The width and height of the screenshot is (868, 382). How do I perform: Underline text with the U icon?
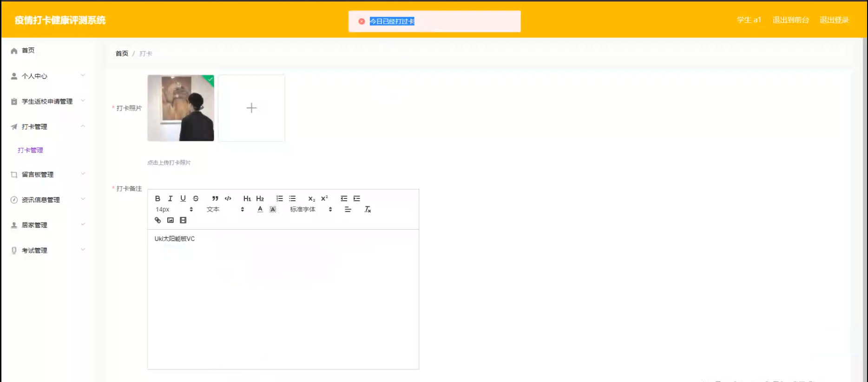183,198
